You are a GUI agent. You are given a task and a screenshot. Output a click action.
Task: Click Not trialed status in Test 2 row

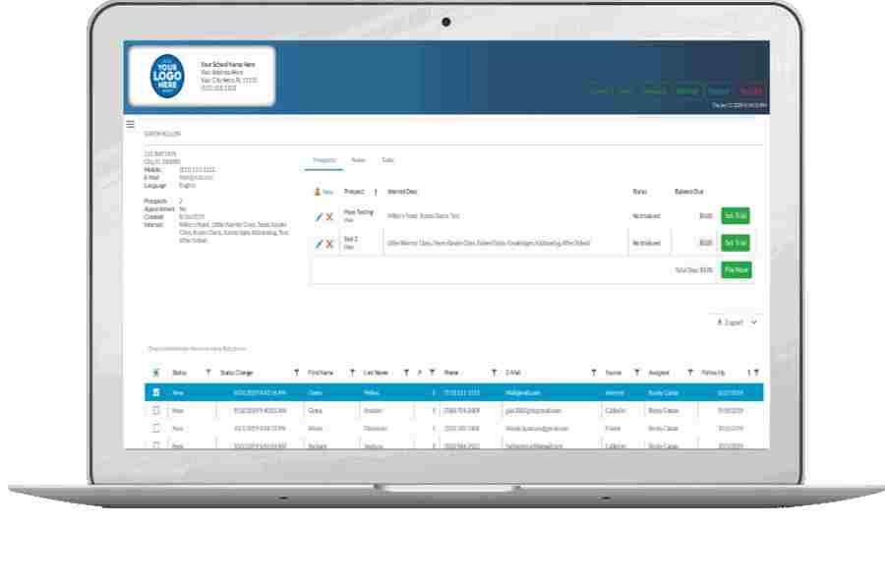click(x=646, y=243)
